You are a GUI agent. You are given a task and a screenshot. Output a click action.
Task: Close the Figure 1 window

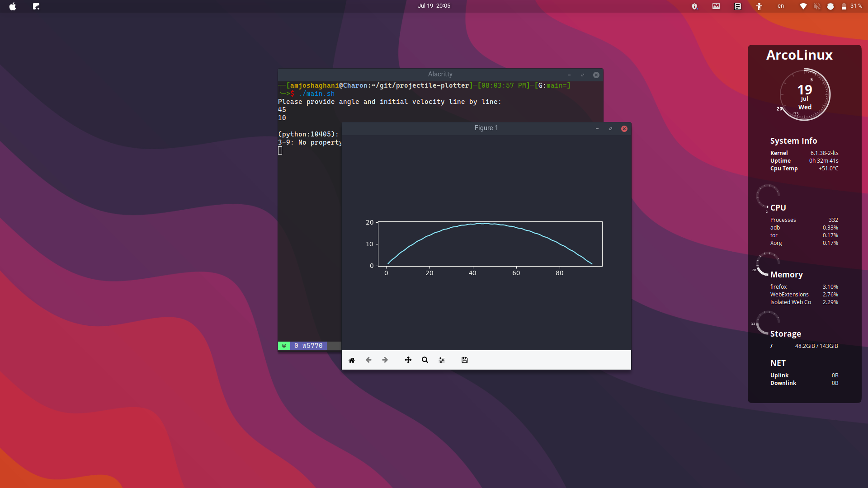(624, 129)
